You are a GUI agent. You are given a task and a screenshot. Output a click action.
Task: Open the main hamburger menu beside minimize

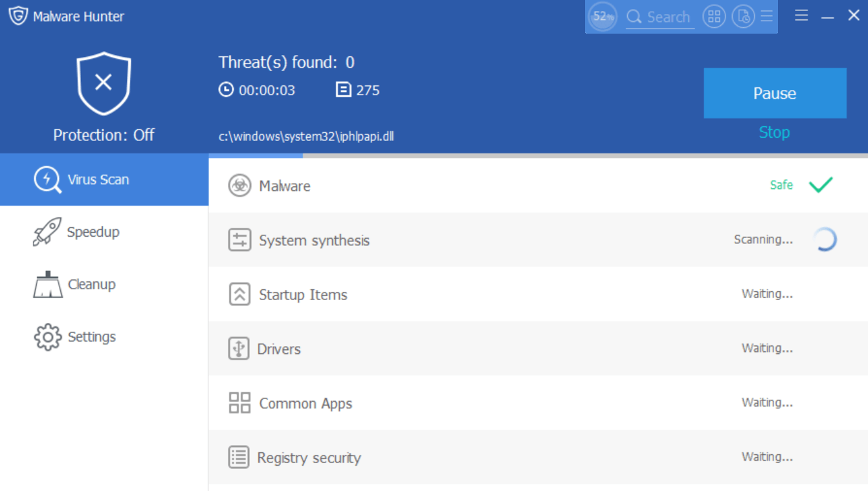tap(801, 16)
